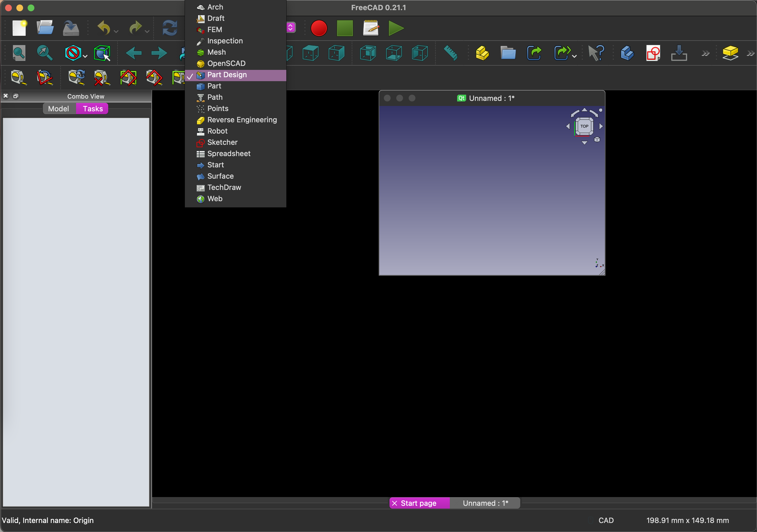The width and height of the screenshot is (757, 532).
Task: Choose the Mesh workbench
Action: [235, 52]
